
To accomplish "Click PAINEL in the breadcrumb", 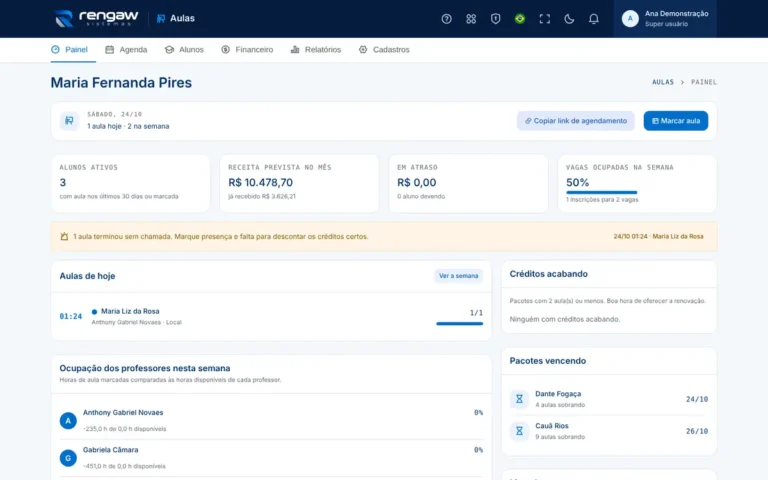I will coord(704,82).
